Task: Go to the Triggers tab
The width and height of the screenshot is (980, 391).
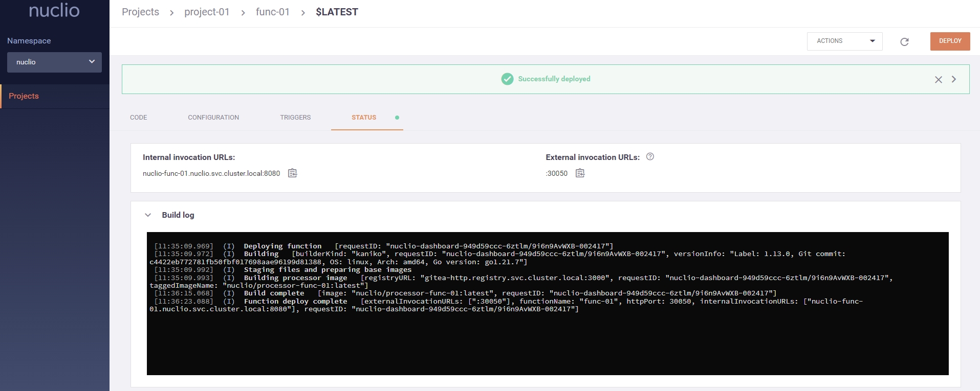Action: (x=295, y=118)
